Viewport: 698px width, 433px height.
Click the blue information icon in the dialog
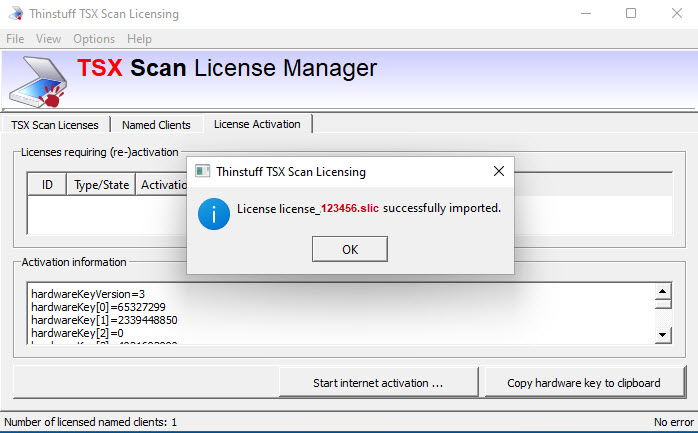click(214, 214)
